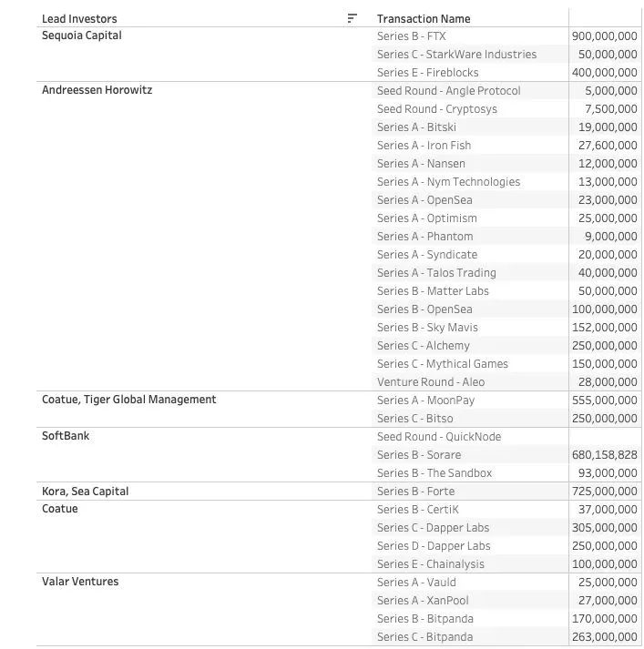The width and height of the screenshot is (644, 649).
Task: Select Series D - Dapper Labs transaction
Action: (434, 546)
